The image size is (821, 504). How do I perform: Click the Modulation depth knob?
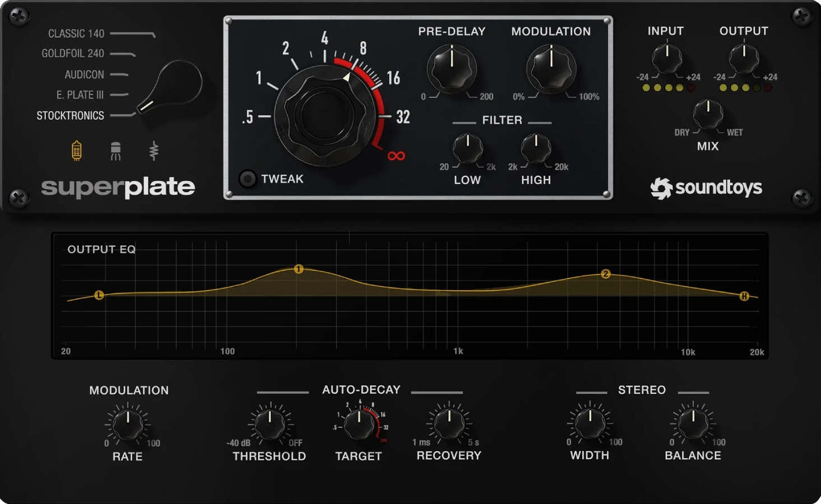pyautogui.click(x=551, y=69)
